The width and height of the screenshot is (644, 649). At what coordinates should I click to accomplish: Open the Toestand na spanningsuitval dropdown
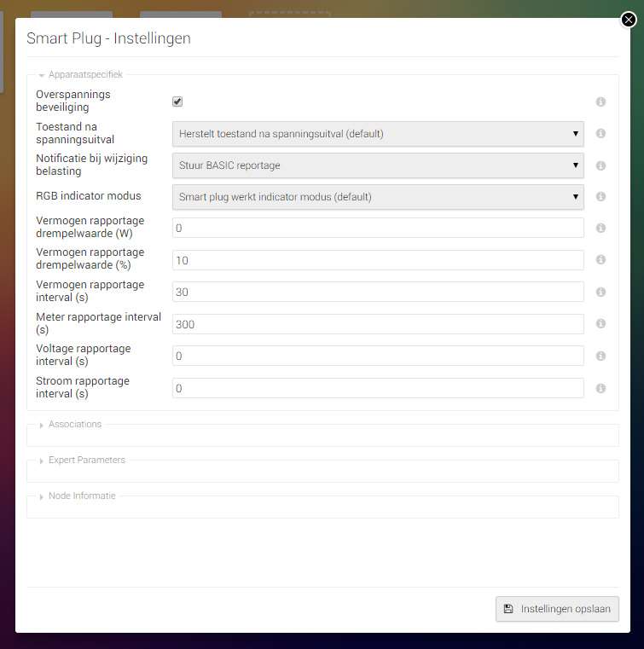tap(378, 134)
